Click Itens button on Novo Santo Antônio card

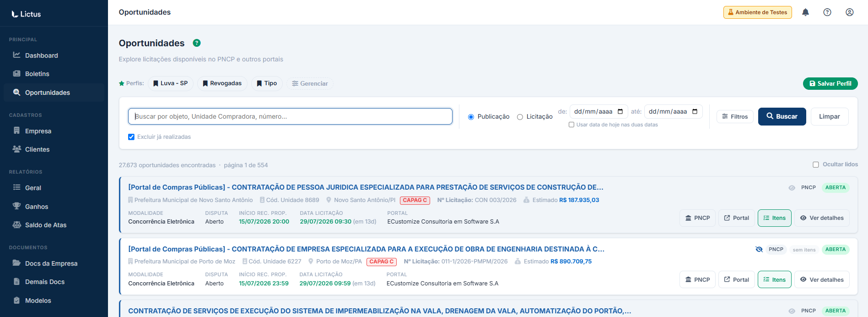(774, 218)
